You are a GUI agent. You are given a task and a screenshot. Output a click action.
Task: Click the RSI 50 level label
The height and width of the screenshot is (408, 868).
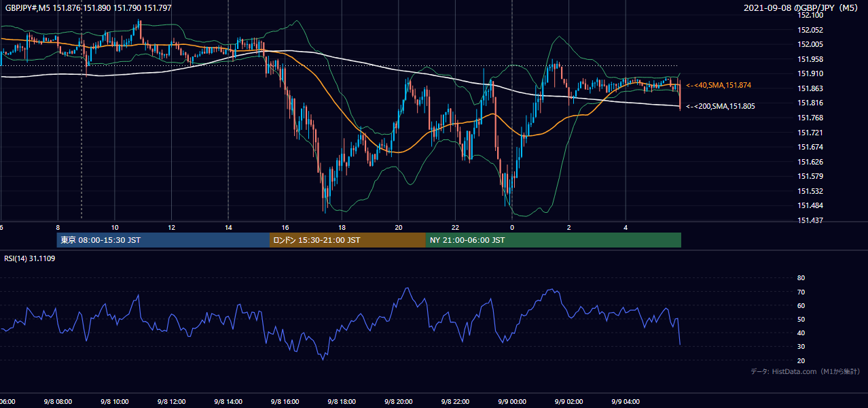(801, 319)
